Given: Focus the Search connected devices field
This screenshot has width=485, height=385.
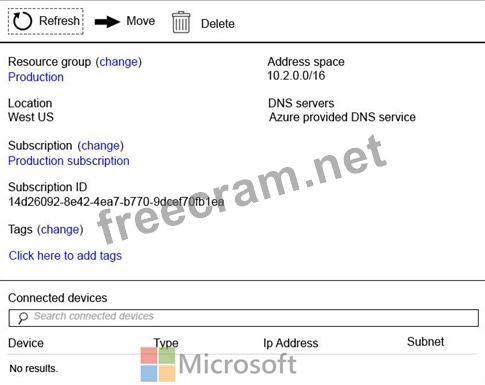Looking at the screenshot, I should point(244,318).
